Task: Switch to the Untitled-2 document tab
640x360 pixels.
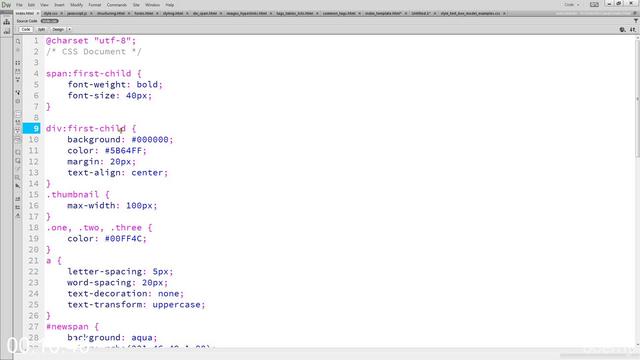Action: coord(420,13)
